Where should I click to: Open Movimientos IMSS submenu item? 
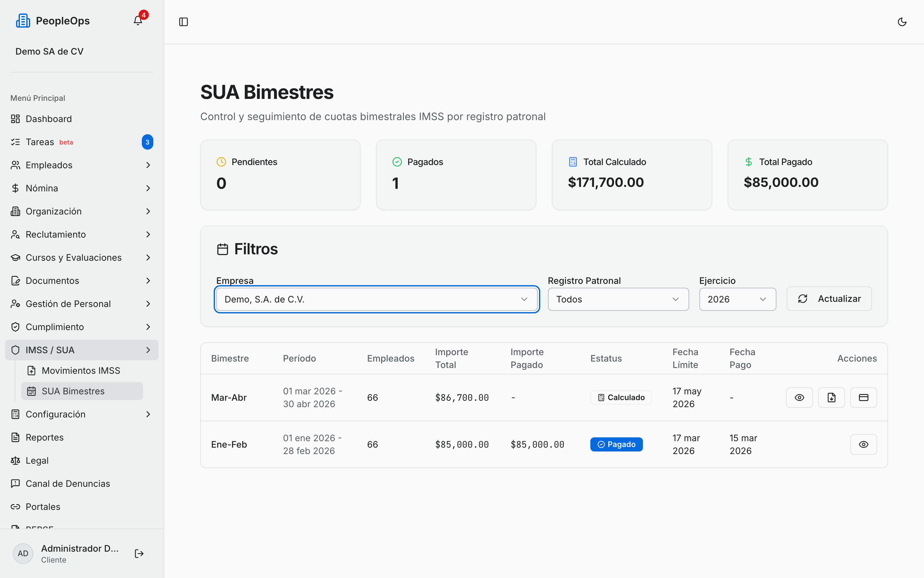(82, 371)
